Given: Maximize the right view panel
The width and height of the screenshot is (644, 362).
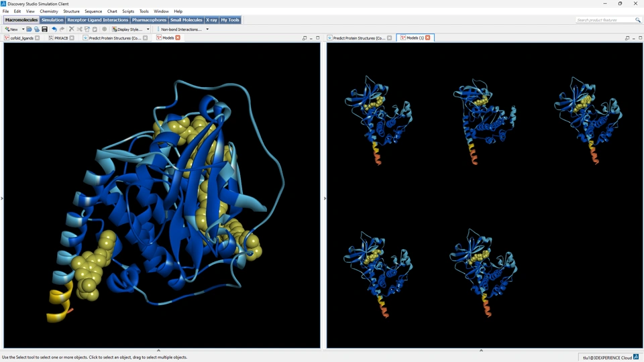Looking at the screenshot, I should (x=640, y=38).
